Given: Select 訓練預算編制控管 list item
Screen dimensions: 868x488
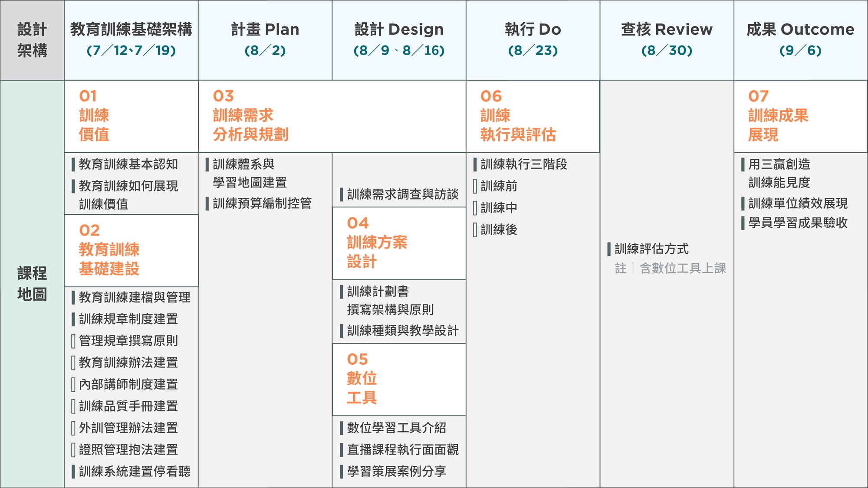Looking at the screenshot, I should [x=262, y=203].
